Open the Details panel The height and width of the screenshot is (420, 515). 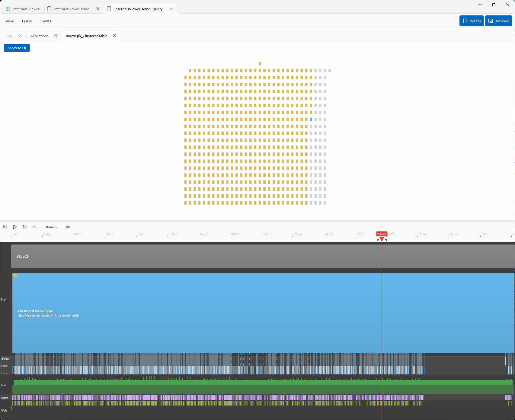[x=472, y=21]
